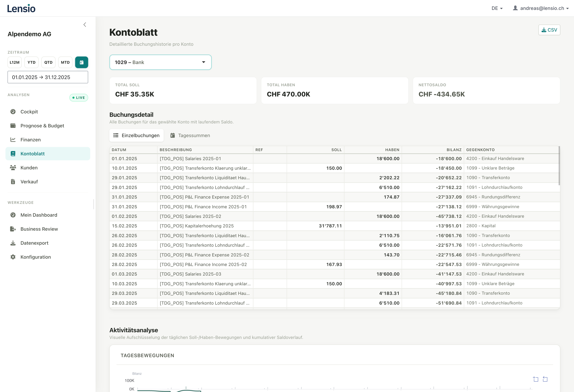The width and height of the screenshot is (574, 392).
Task: Click the Cockpit gauge icon
Action: [13, 112]
